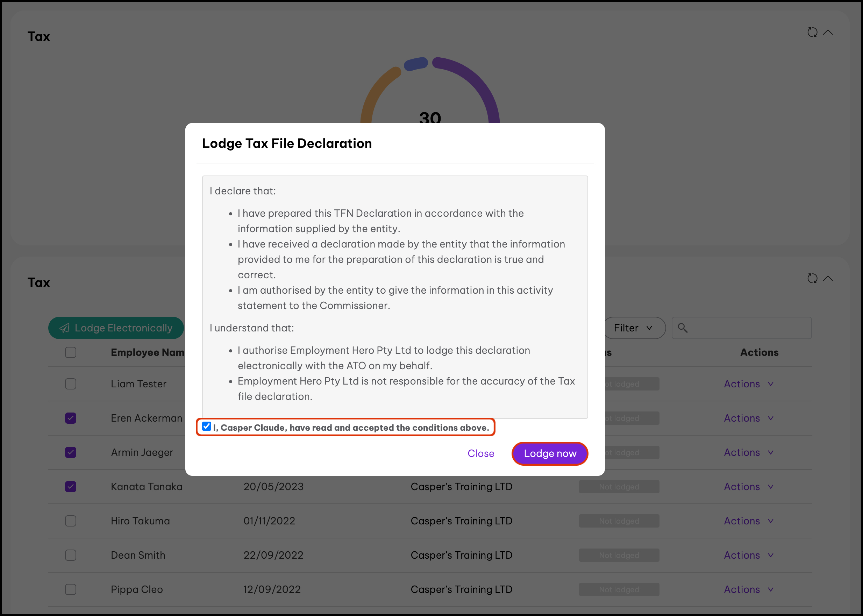Toggle the select-all header checkbox

coord(71,352)
